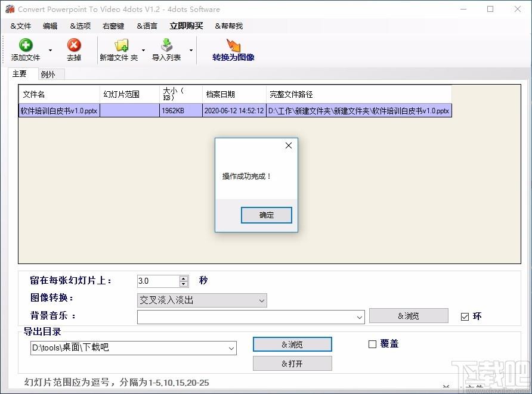Click &浏览 next to 背景音乐

409,316
